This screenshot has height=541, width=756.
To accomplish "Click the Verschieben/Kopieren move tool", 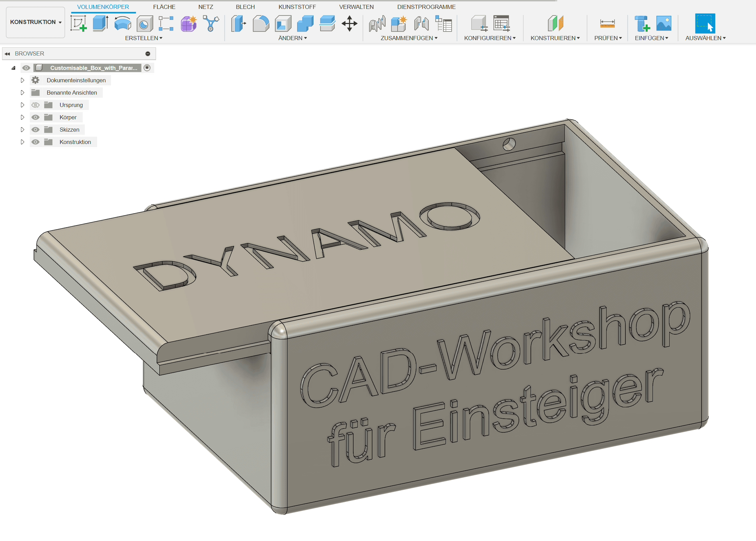I will coord(349,24).
